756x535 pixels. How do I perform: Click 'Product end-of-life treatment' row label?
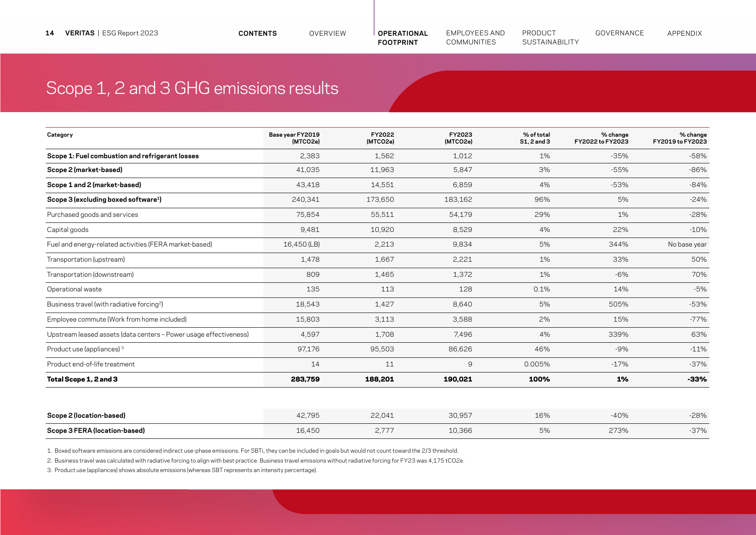pyautogui.click(x=91, y=364)
